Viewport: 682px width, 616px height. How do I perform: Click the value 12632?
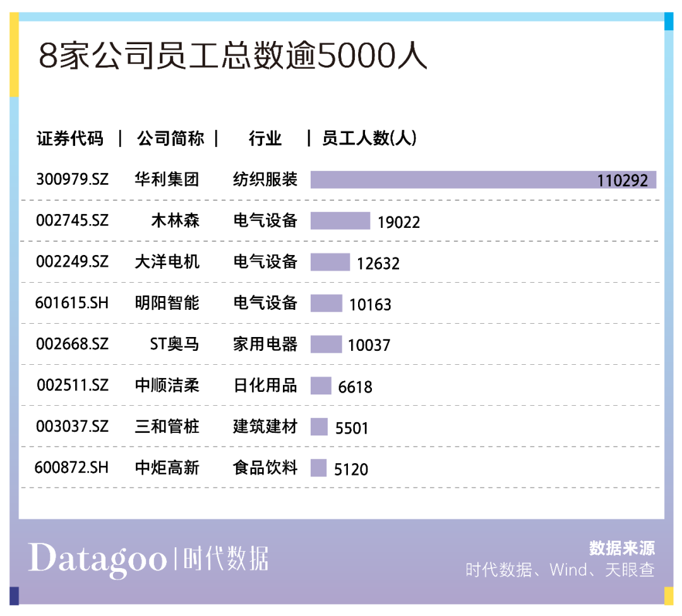[378, 263]
